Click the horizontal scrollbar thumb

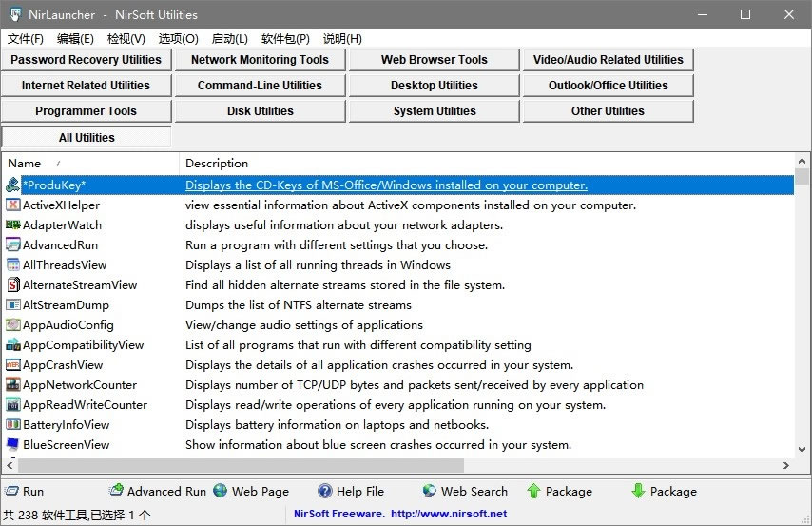241,465
